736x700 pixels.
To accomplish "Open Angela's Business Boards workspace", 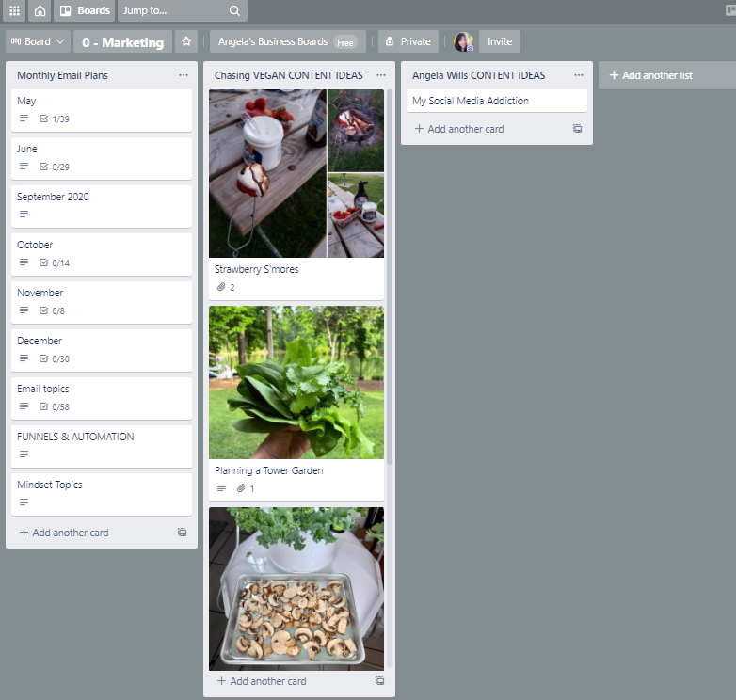I will click(286, 41).
